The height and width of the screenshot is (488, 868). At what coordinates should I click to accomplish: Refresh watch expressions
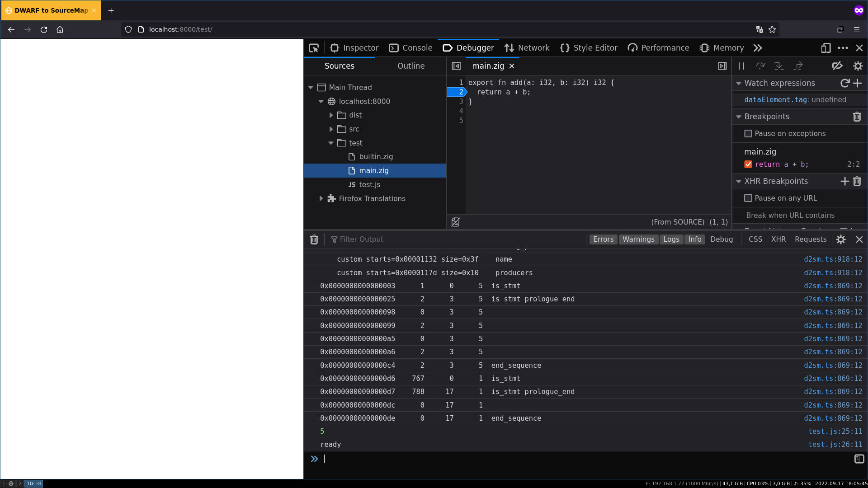[x=844, y=83]
